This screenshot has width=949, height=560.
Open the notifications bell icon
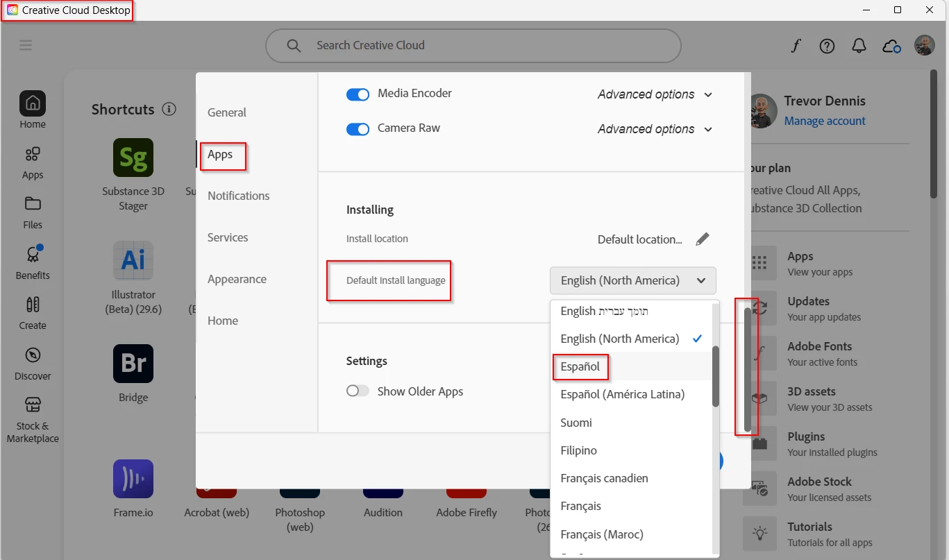859,46
